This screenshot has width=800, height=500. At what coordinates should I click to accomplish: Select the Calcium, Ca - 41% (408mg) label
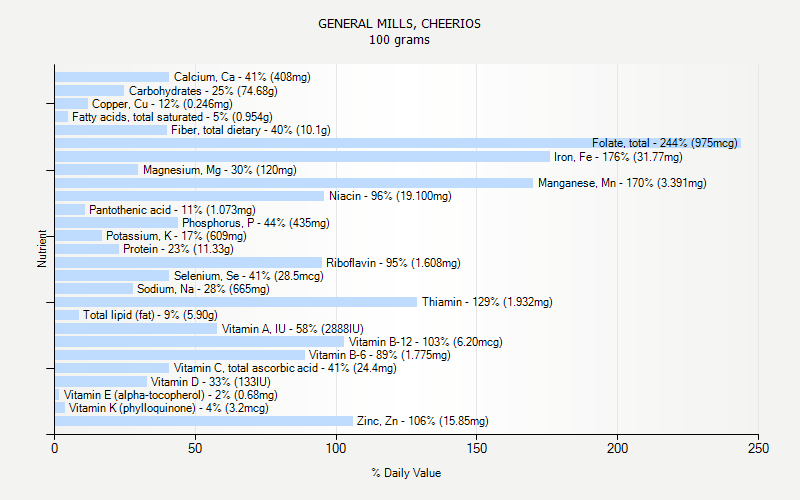tap(242, 77)
